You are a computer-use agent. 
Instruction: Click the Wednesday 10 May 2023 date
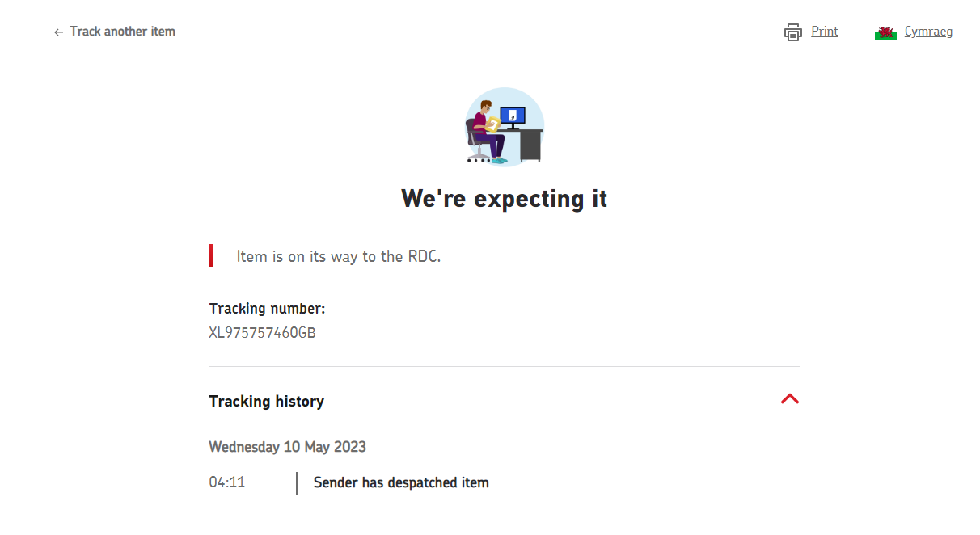point(287,447)
